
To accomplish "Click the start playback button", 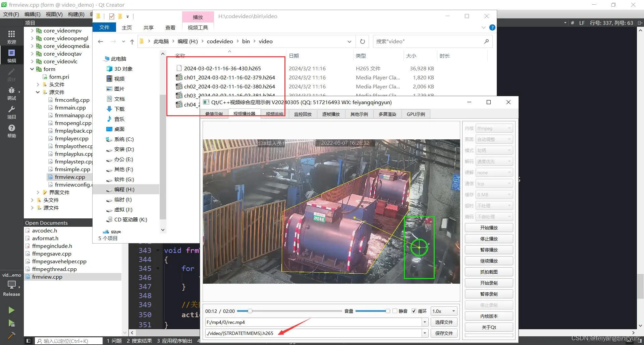I will (x=489, y=228).
